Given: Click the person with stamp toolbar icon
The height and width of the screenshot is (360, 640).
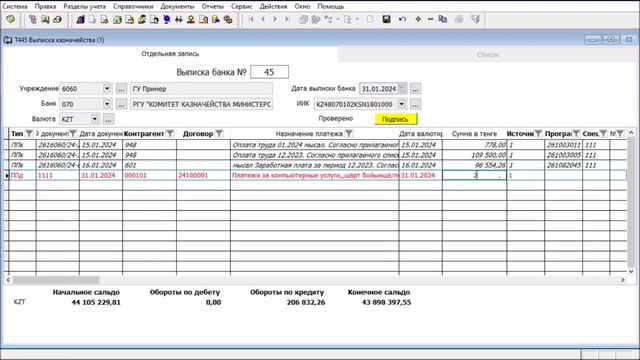Looking at the screenshot, I should (191, 19).
